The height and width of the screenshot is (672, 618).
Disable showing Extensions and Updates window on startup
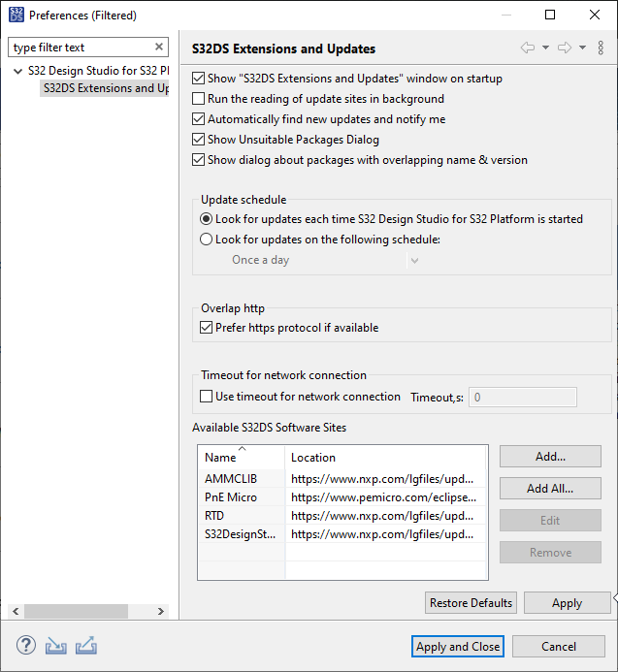pyautogui.click(x=199, y=79)
